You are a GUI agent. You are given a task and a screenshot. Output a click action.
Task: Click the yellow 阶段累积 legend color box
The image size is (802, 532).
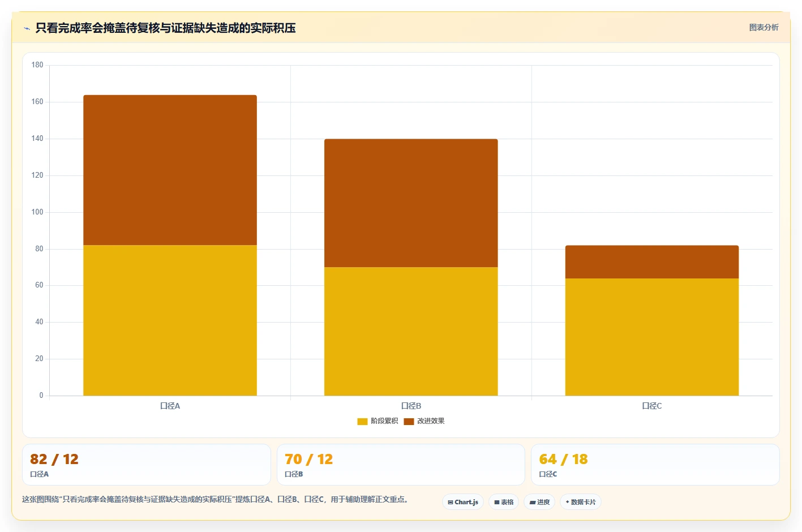362,421
